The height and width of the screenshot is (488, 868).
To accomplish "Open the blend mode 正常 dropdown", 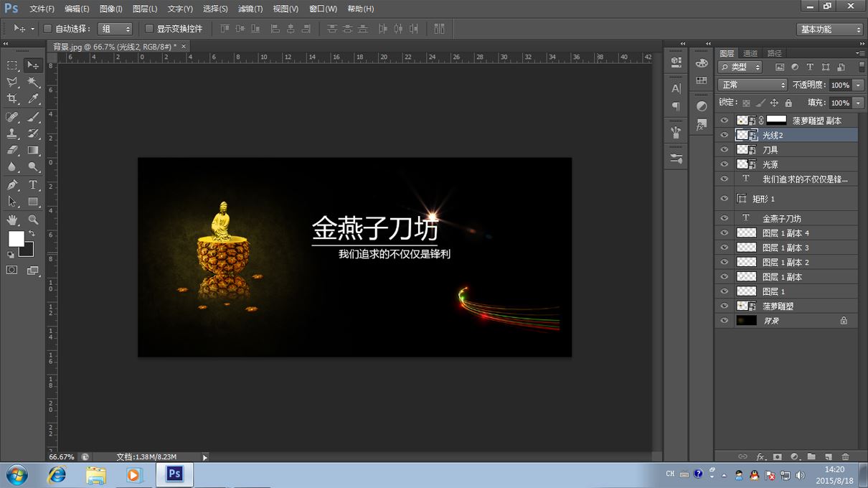I will click(x=752, y=85).
